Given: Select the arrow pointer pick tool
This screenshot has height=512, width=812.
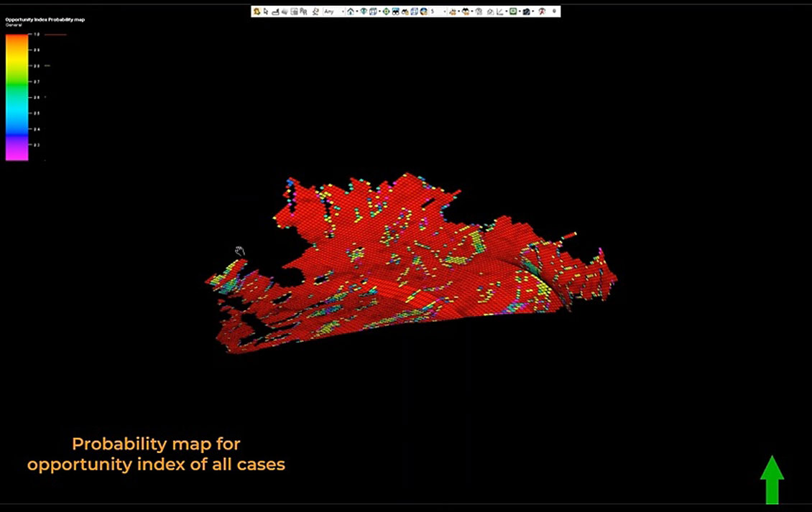Looking at the screenshot, I should (266, 11).
